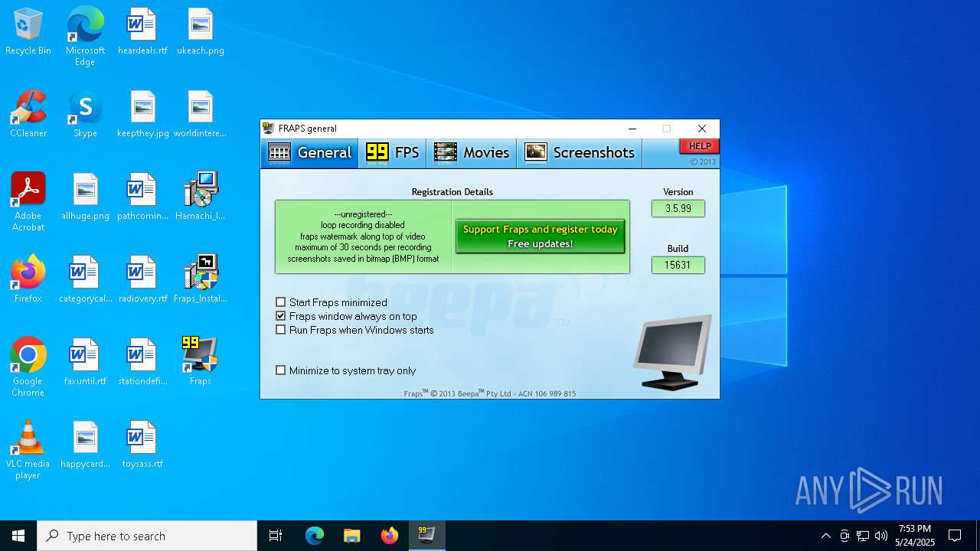The width and height of the screenshot is (980, 551).
Task: Click the Version 3.5.99 field
Action: coord(678,208)
